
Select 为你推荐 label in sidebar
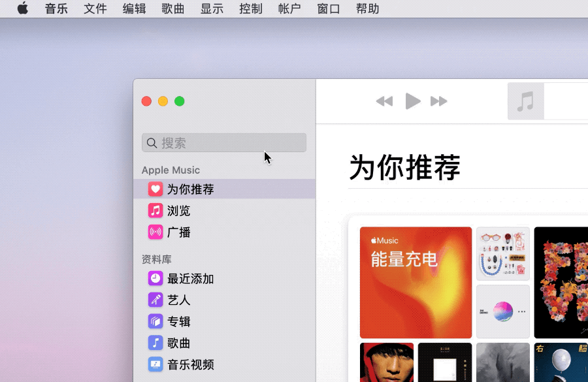[191, 189]
